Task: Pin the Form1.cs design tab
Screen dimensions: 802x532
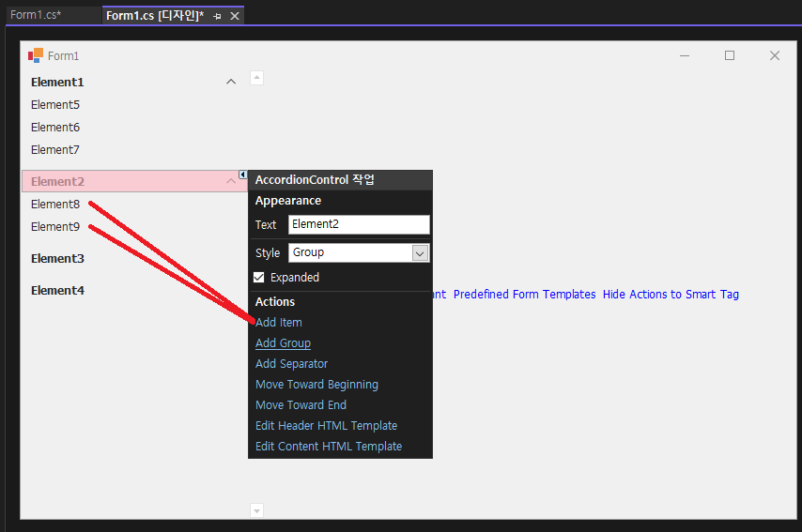Action: [x=217, y=16]
